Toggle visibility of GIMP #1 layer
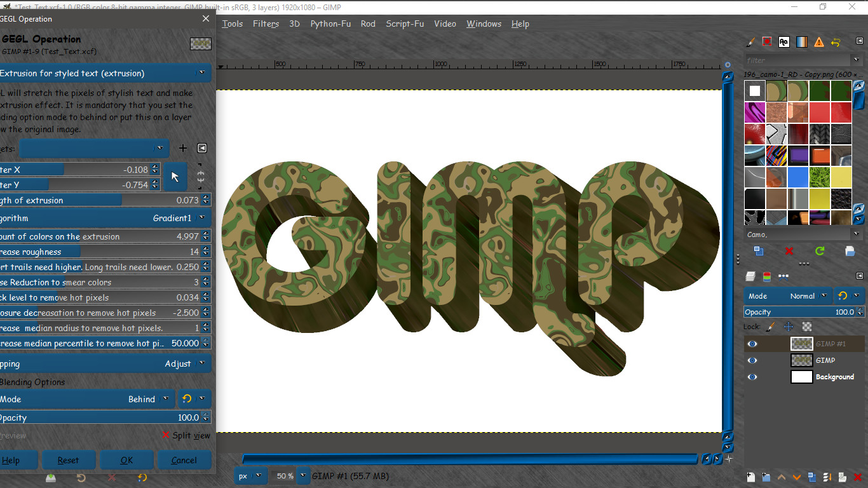868x488 pixels. click(x=752, y=344)
